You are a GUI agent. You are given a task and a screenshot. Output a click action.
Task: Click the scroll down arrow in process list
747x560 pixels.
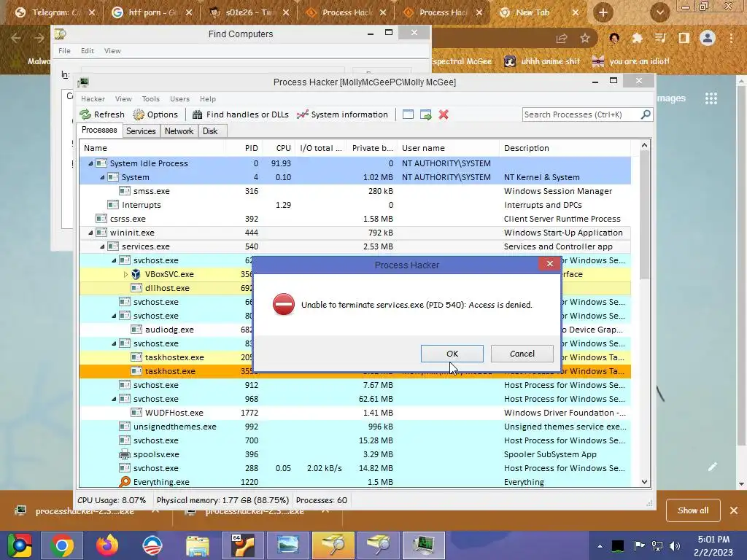click(x=644, y=482)
